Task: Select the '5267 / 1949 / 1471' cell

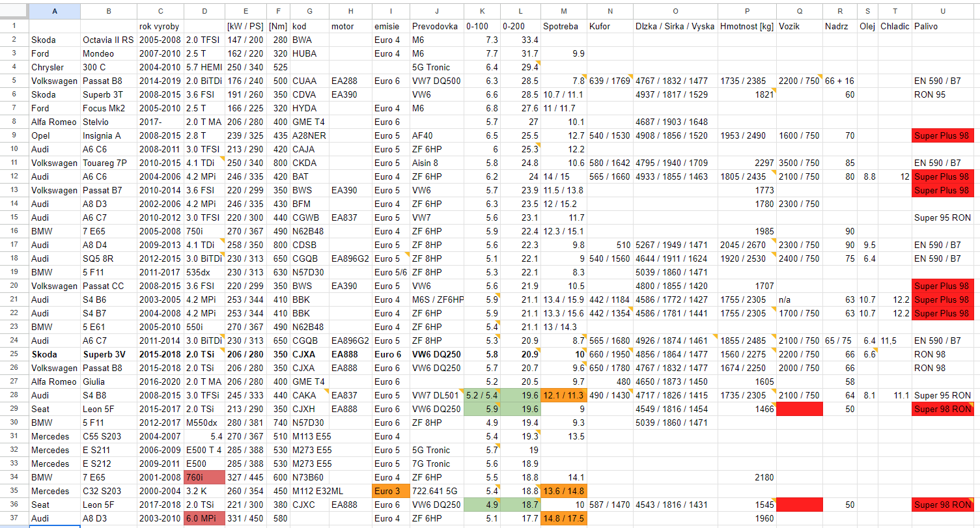Action: (x=676, y=245)
